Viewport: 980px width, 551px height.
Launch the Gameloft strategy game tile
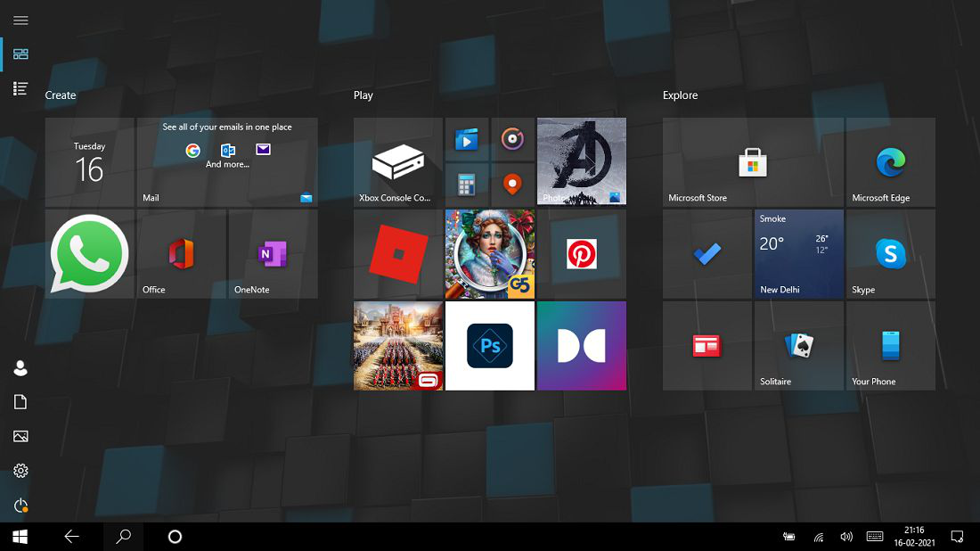(x=398, y=346)
